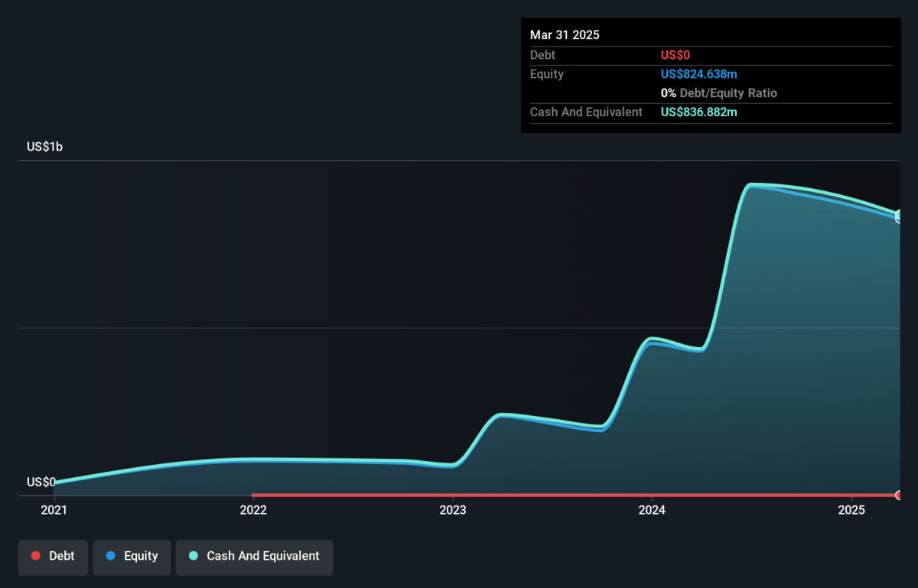The image size is (918, 588).
Task: Click the red Debt legend dot
Action: coord(36,557)
